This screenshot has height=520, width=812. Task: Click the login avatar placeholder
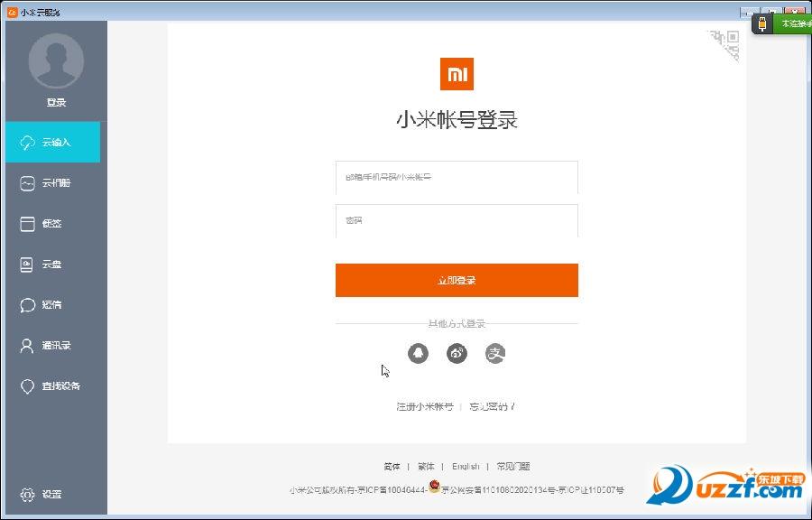[x=56, y=61]
